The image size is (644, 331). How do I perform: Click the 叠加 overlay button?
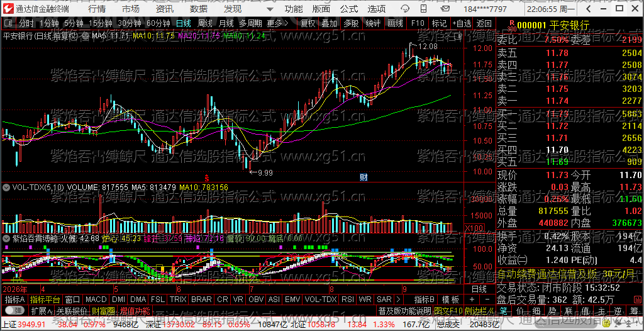(x=329, y=23)
